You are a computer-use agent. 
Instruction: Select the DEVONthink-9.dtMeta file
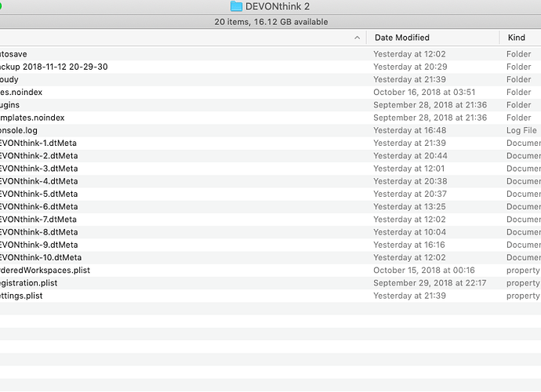pyautogui.click(x=270, y=245)
